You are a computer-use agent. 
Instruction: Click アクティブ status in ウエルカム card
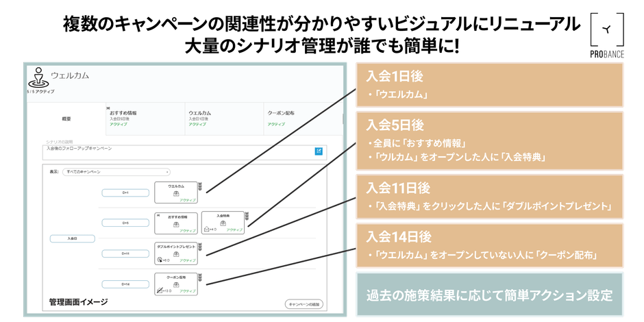[188, 200]
